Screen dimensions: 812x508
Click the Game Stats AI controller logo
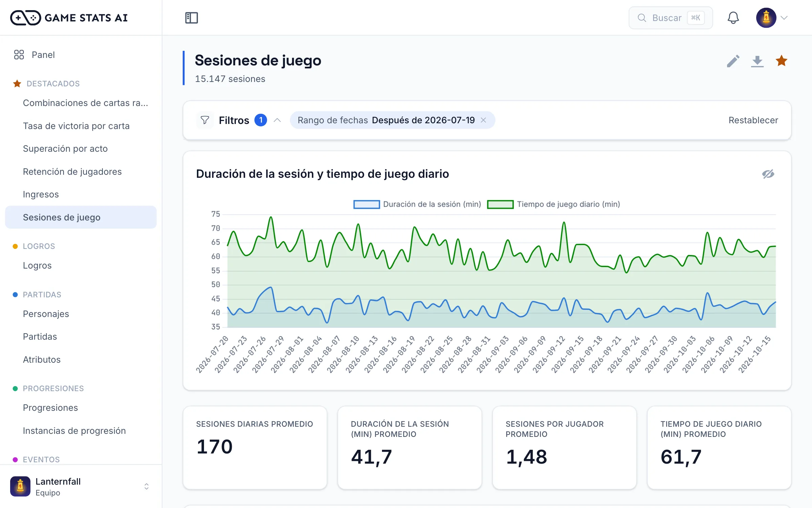(x=25, y=18)
